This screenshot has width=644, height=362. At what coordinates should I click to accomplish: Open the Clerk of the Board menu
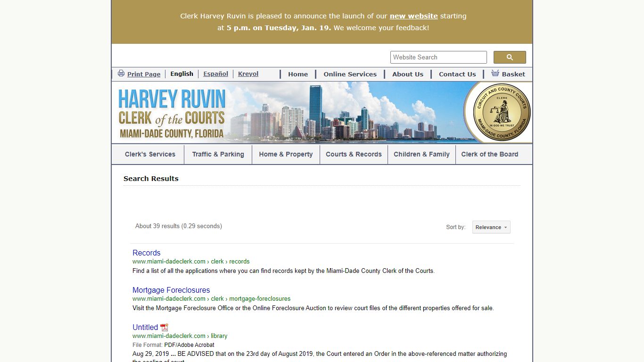tap(489, 154)
